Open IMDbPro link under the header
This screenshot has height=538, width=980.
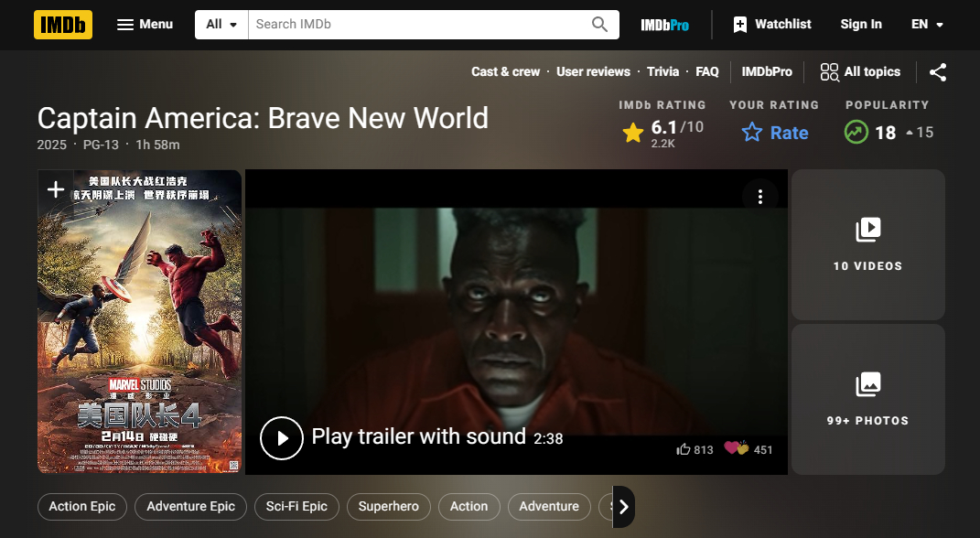pos(766,72)
